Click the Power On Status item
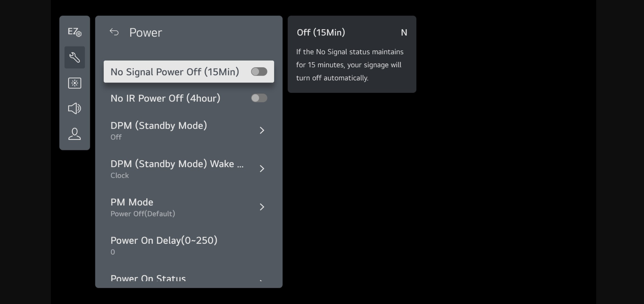644x304 pixels. [148, 278]
